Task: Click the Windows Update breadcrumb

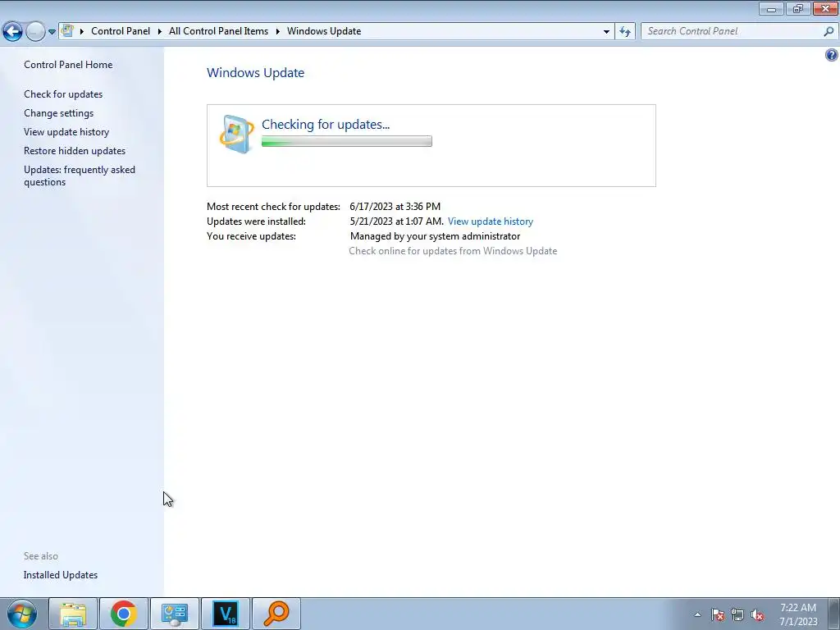Action: (x=324, y=31)
